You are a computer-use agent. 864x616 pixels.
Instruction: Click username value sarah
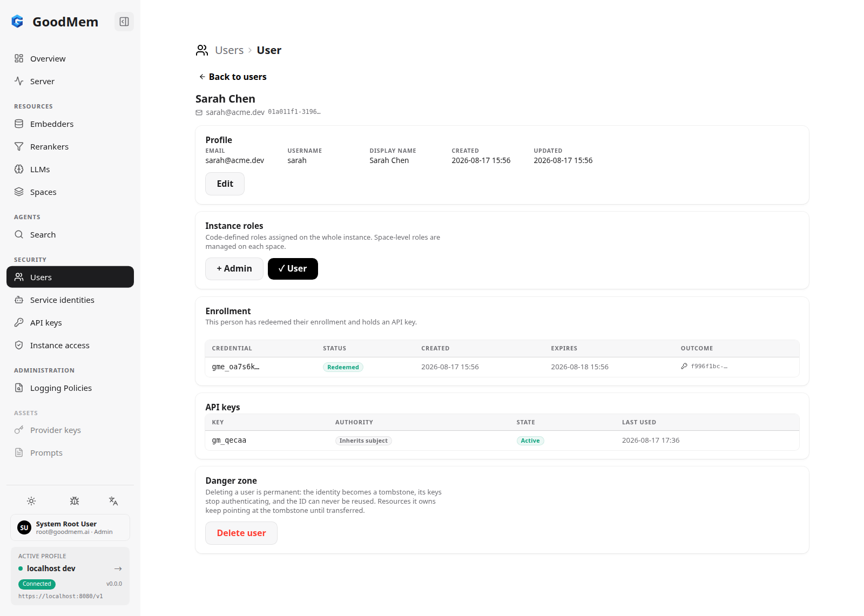297,160
